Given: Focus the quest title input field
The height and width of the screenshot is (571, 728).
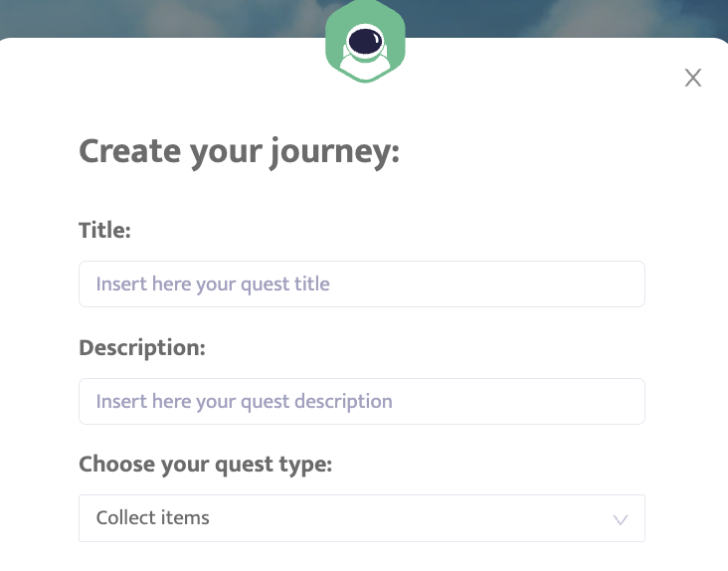Looking at the screenshot, I should (362, 284).
